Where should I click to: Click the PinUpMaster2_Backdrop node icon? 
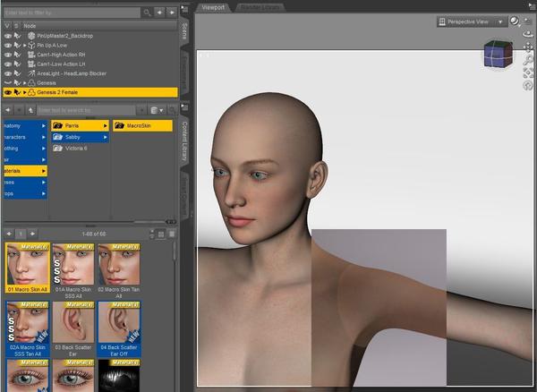tap(31, 36)
